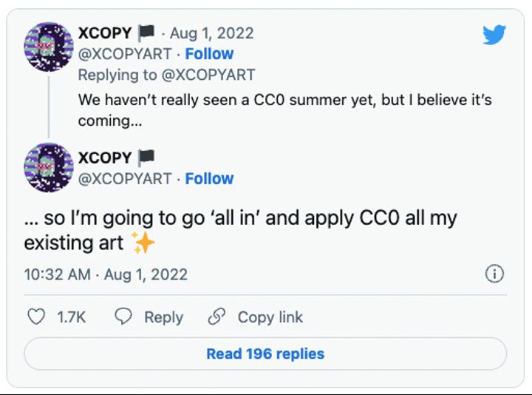The width and height of the screenshot is (532, 395).
Task: Click the Twitter bird logo
Action: 494,34
